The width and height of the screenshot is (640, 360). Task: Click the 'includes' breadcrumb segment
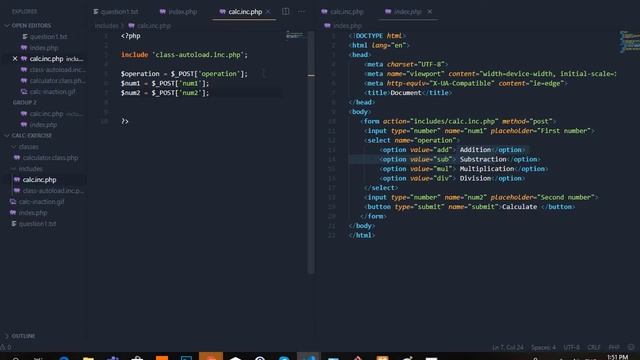(107, 26)
